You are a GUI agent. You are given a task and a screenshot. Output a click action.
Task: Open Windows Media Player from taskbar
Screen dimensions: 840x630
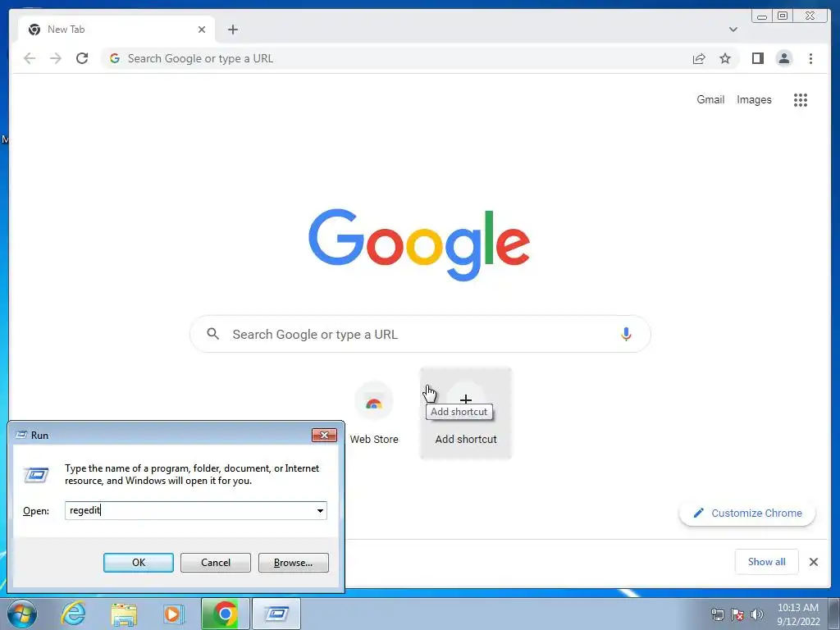174,614
